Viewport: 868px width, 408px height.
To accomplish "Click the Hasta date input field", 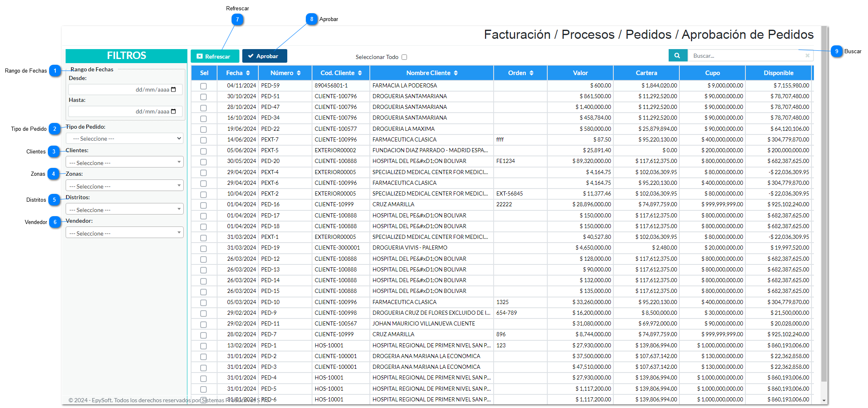I will click(x=125, y=111).
